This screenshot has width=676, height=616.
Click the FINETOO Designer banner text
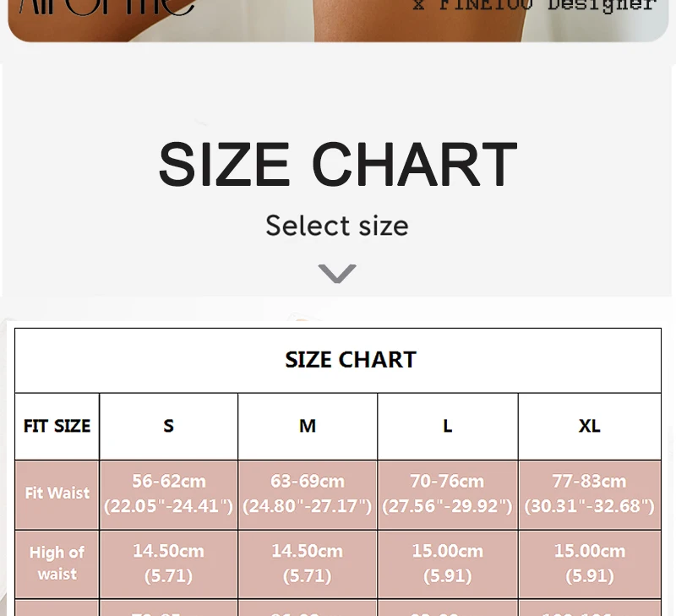pos(534,7)
